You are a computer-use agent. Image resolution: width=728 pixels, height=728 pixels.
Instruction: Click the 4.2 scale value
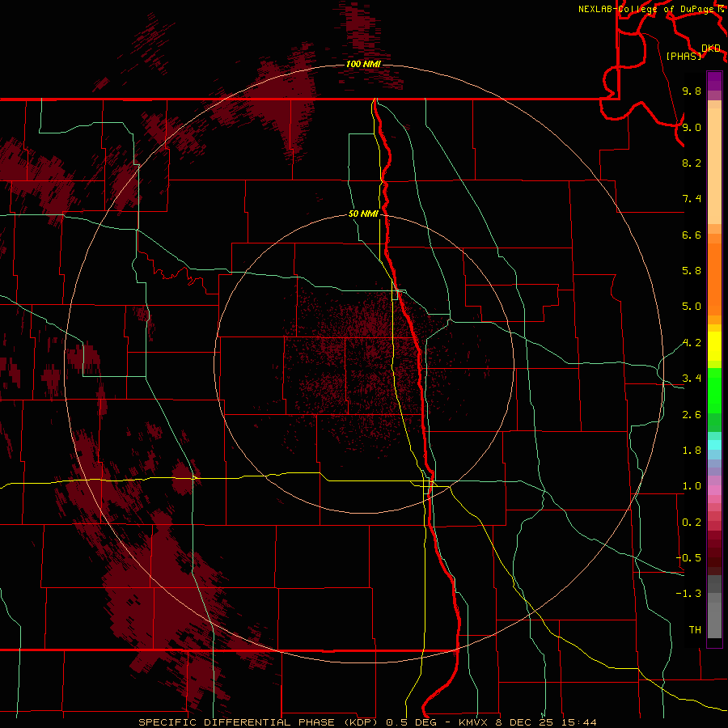pyautogui.click(x=692, y=343)
